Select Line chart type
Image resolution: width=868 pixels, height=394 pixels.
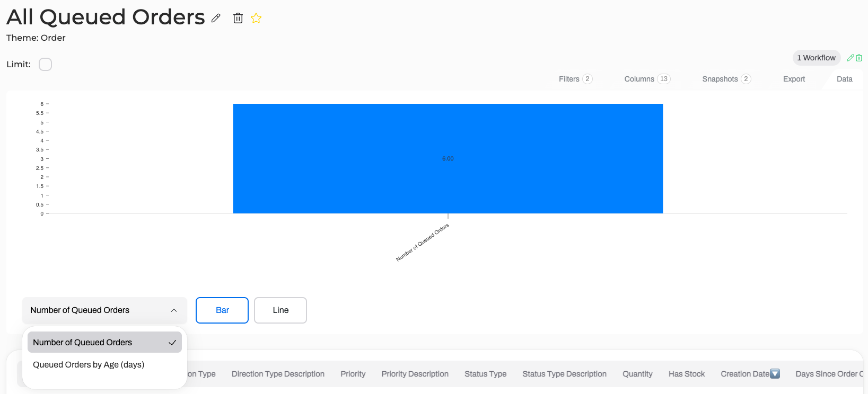point(280,310)
